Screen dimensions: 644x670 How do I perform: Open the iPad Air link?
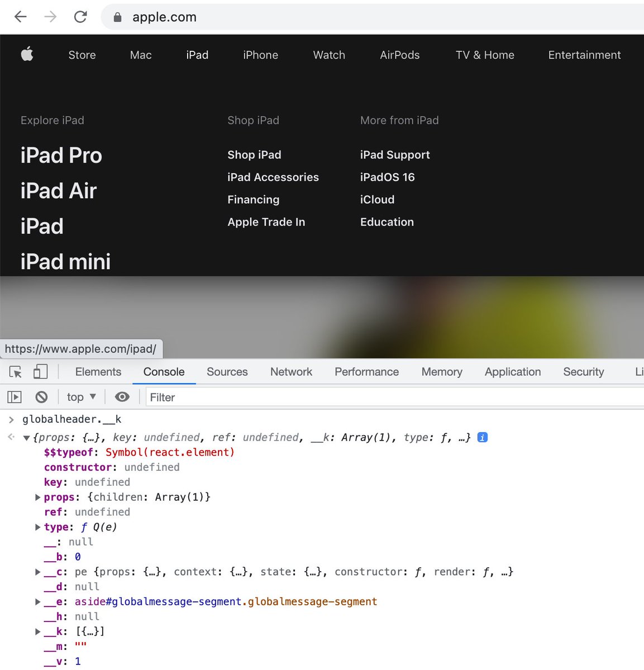pyautogui.click(x=59, y=191)
